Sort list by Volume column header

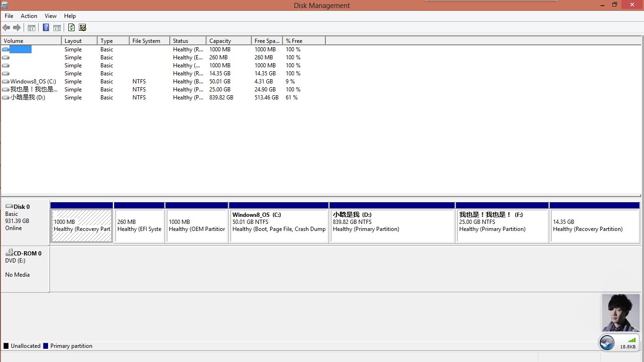coord(31,41)
